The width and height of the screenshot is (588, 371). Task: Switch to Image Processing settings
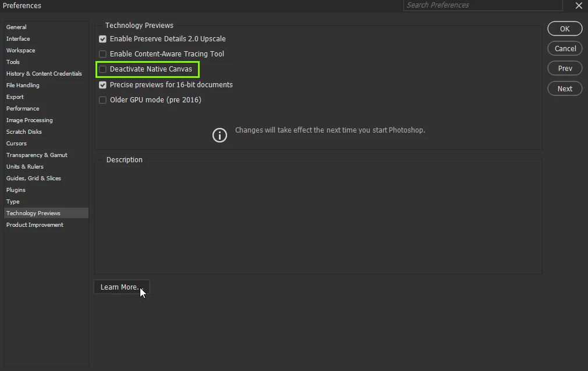click(x=46, y=120)
